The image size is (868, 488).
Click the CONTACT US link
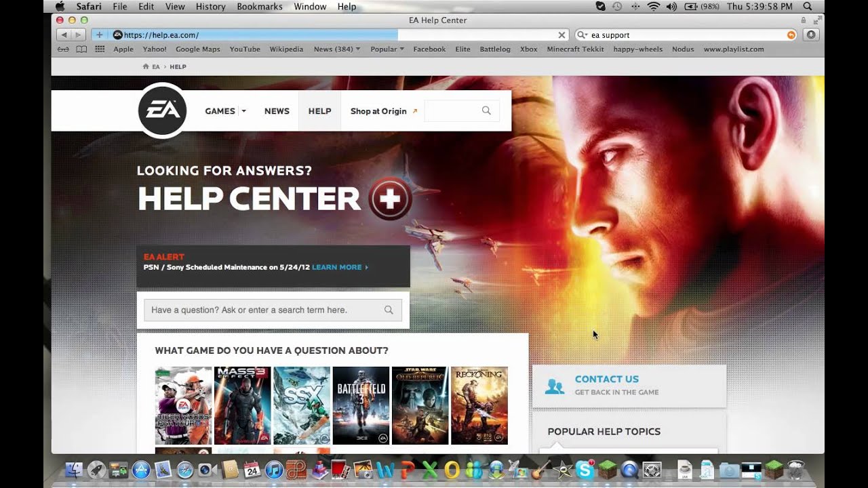607,379
